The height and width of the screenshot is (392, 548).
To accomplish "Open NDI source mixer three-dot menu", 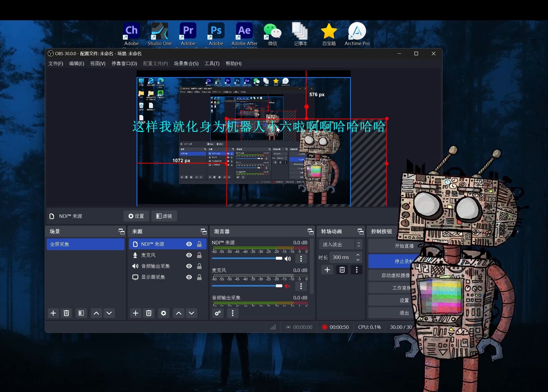I will (301, 258).
